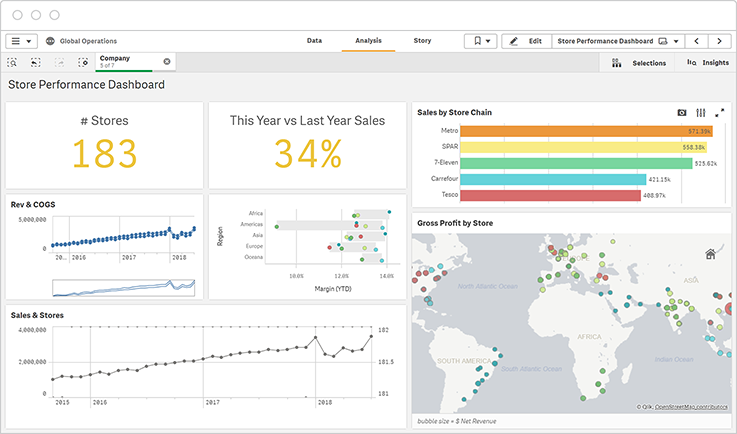
Task: Click the Rev & COGS mini chart range slider
Action: coord(126,287)
